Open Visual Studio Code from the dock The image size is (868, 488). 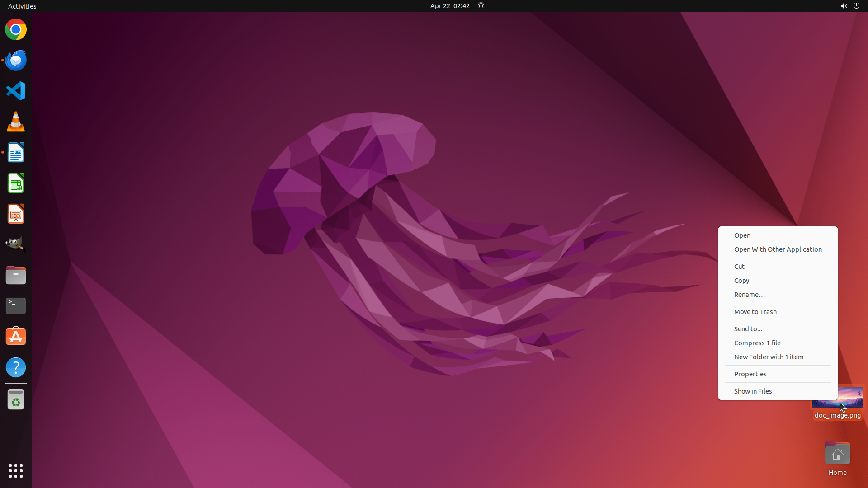click(x=16, y=91)
